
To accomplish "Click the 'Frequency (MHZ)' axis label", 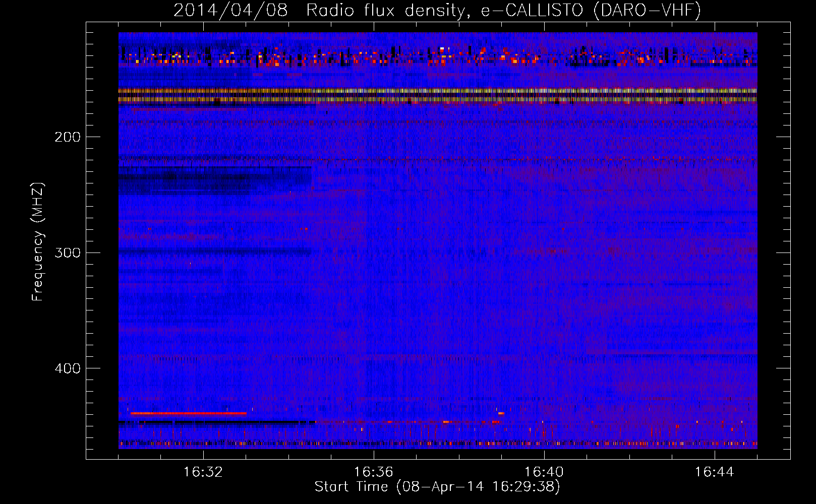I will (38, 242).
